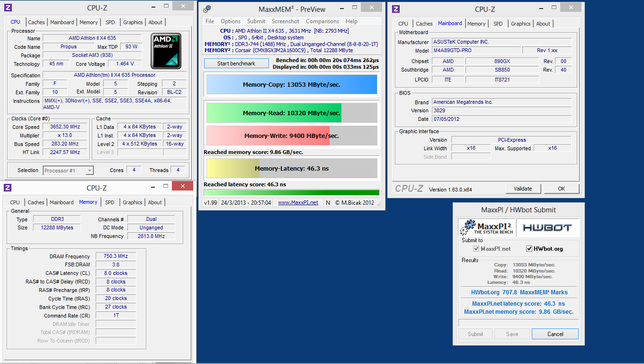Click HWbot.org 707.8 MaxxMEM² Marks text

click(519, 292)
